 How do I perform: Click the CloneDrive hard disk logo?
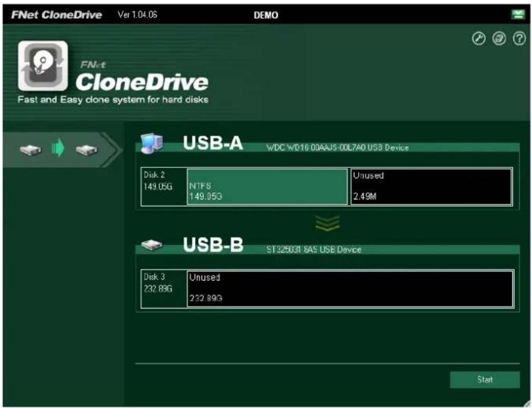(x=43, y=65)
